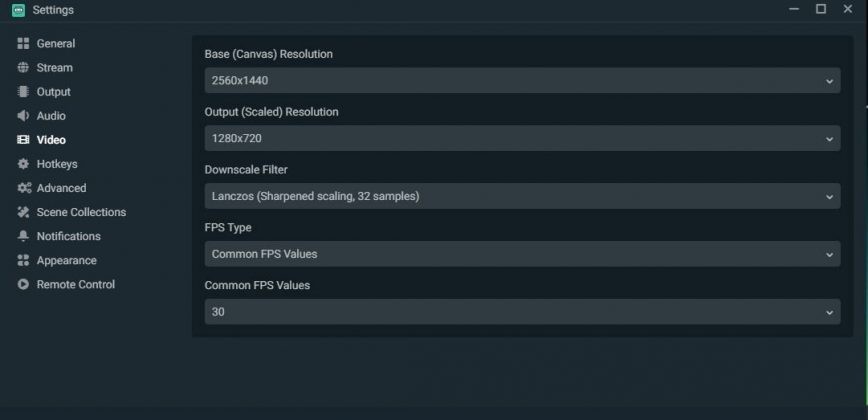Click the Appearance icon in sidebar
The height and width of the screenshot is (420, 868).
click(23, 260)
